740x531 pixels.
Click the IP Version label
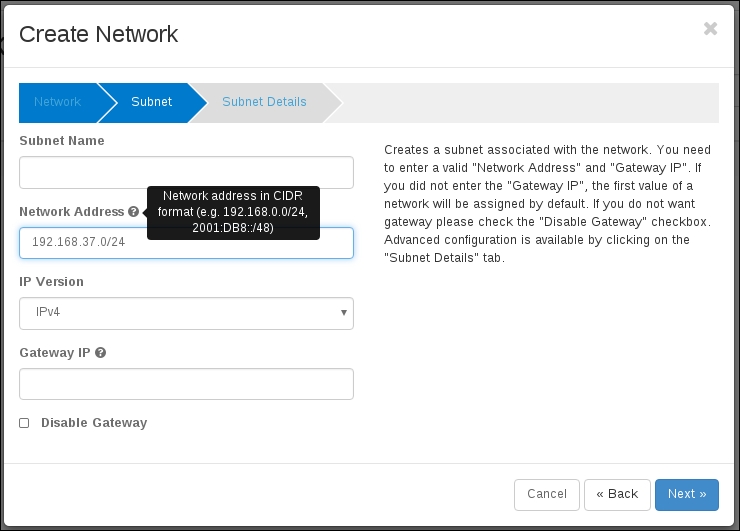click(x=52, y=282)
